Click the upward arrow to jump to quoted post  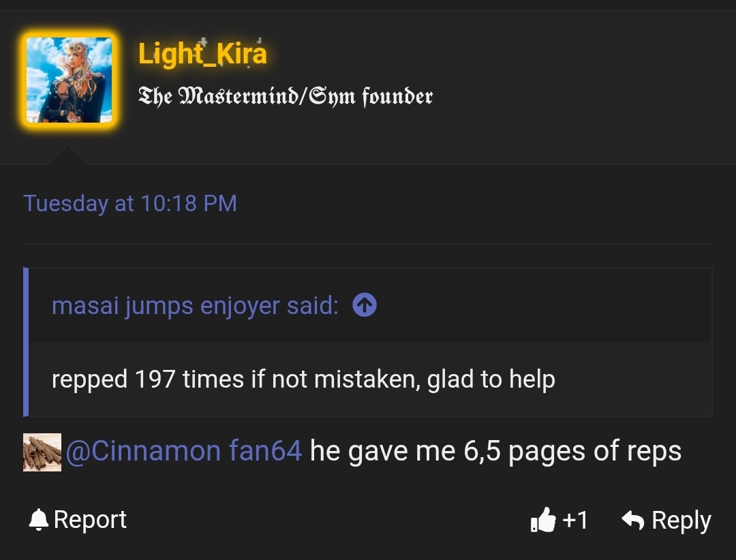[x=365, y=305]
